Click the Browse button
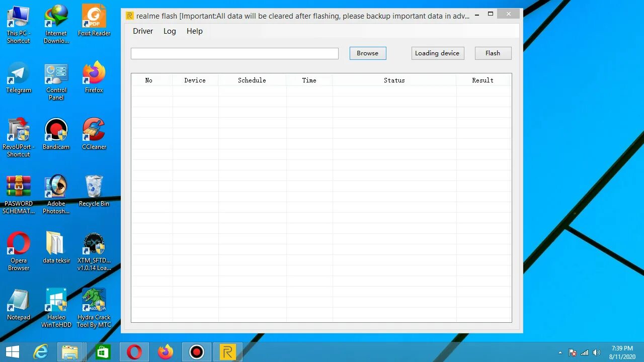Image resolution: width=644 pixels, height=362 pixels. (x=368, y=53)
